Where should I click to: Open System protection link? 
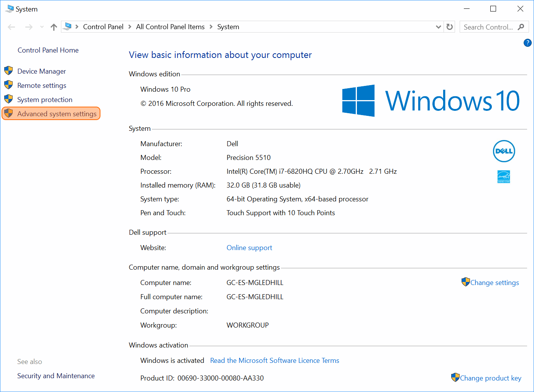45,100
